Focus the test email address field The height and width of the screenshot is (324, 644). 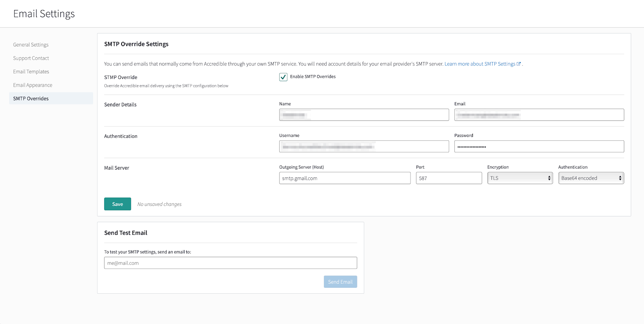click(230, 263)
